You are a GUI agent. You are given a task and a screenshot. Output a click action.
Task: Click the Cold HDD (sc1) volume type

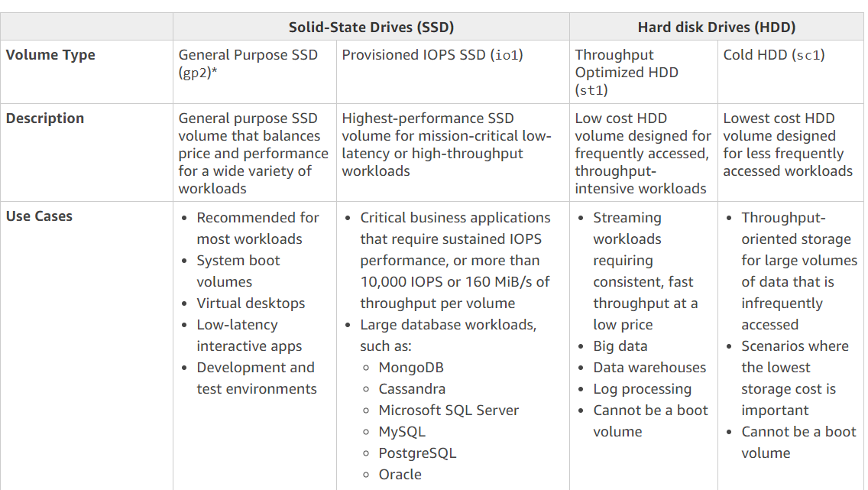pos(774,55)
